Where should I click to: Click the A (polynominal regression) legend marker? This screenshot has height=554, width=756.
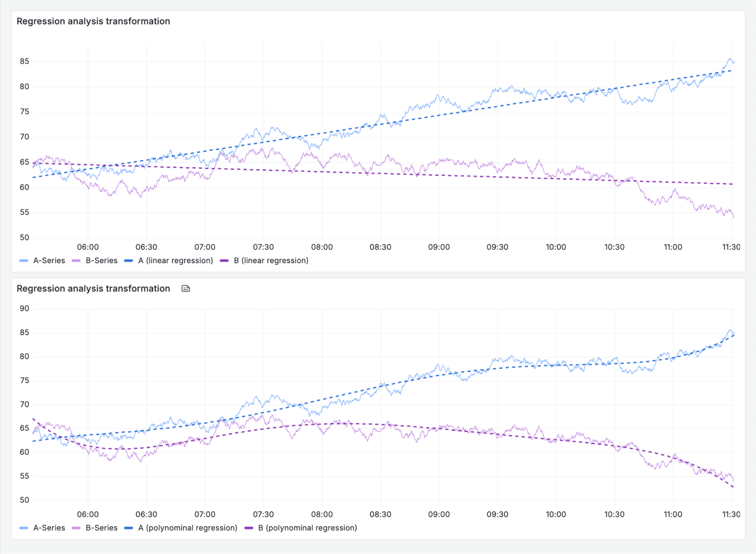(x=128, y=528)
